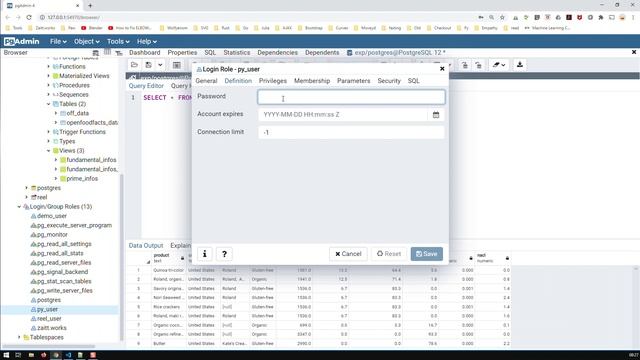Expand the Tablespaces node

pos(19,338)
